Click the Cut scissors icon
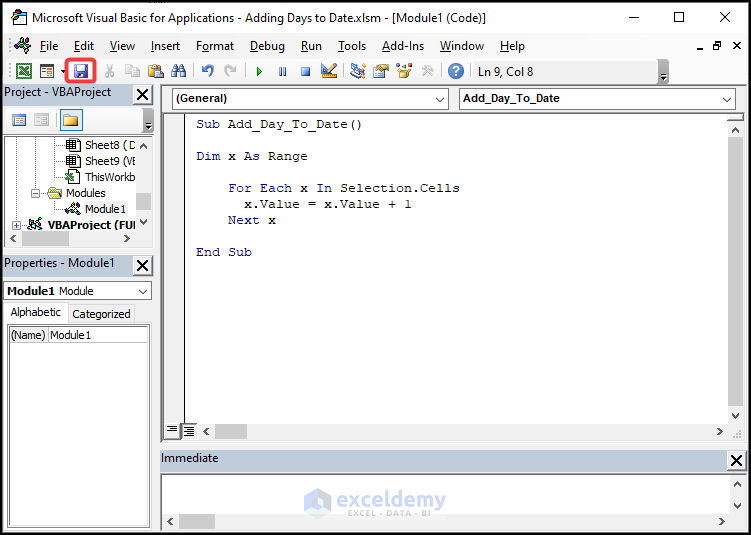This screenshot has width=751, height=535. tap(109, 72)
